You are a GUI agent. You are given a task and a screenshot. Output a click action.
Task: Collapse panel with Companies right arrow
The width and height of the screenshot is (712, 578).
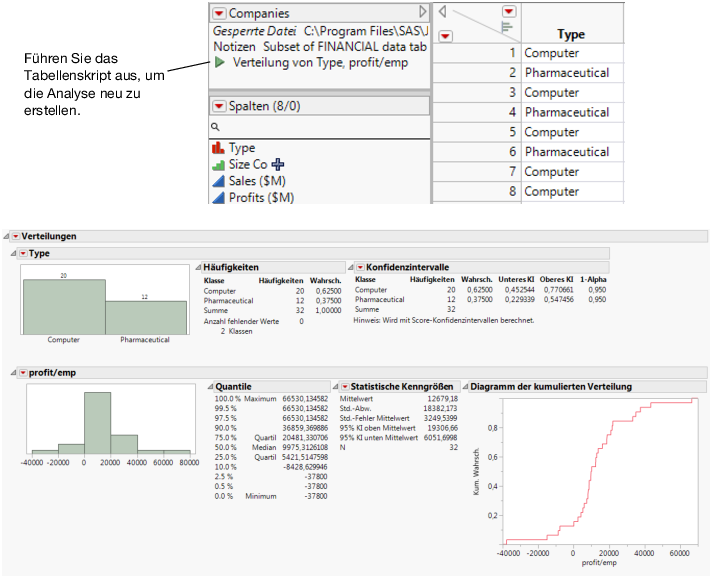pos(423,12)
